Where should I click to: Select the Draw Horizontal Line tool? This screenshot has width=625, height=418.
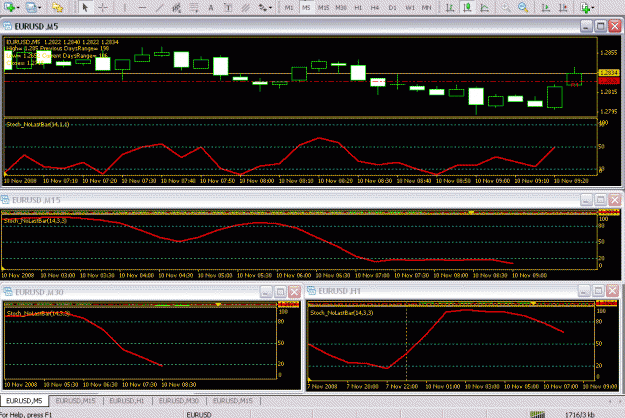142,7
